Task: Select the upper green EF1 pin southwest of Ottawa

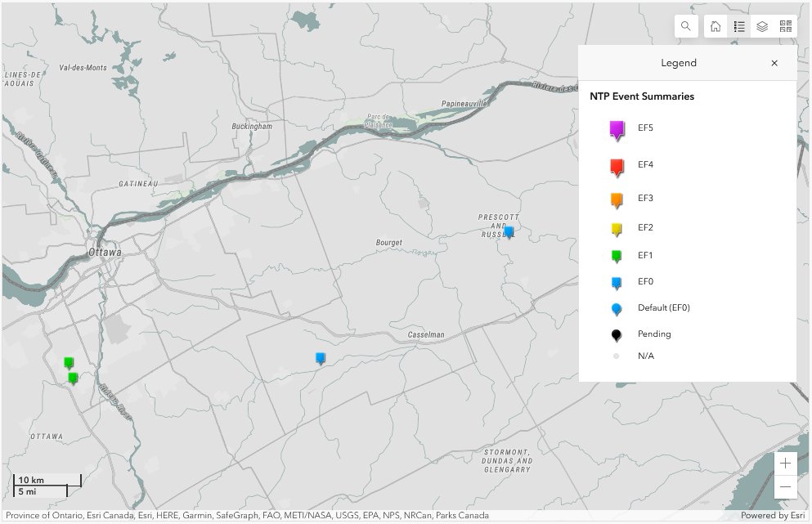Action: click(68, 360)
